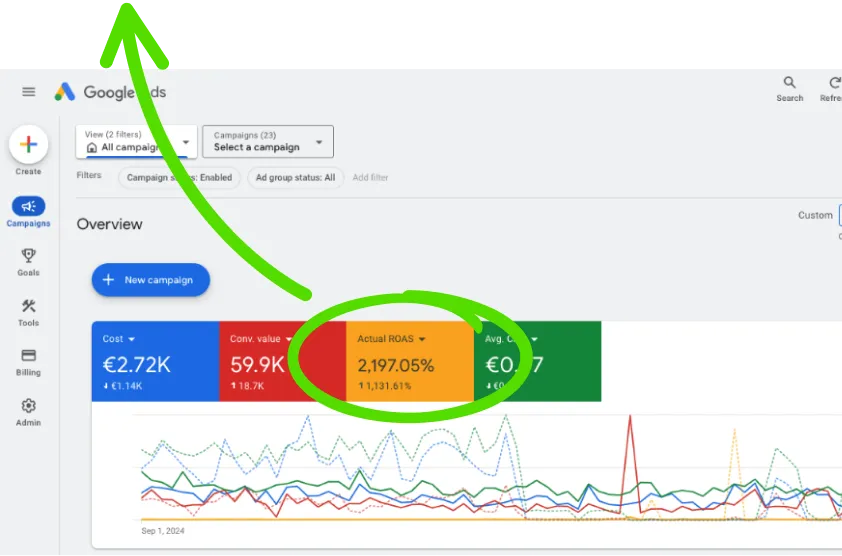Image resolution: width=842 pixels, height=556 pixels.
Task: Open the Billing card icon
Action: pyautogui.click(x=28, y=356)
